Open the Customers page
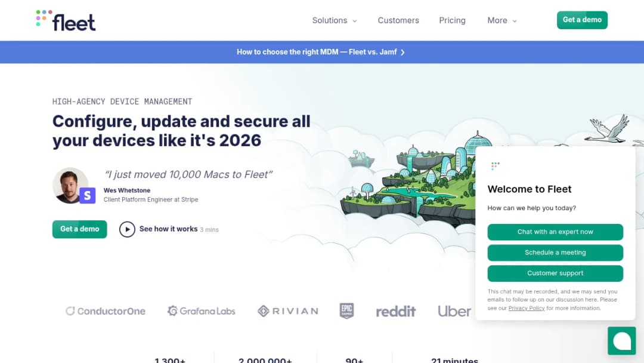 (398, 20)
